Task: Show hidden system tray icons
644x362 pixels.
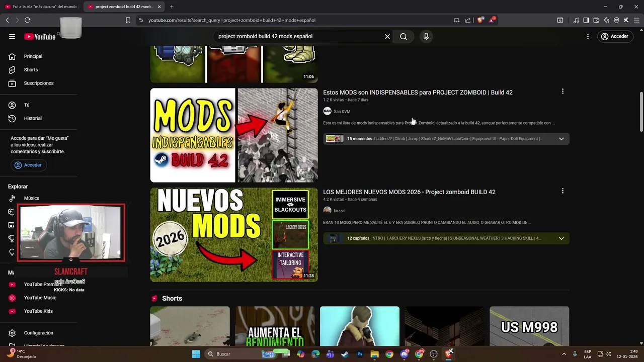Action: click(563, 354)
